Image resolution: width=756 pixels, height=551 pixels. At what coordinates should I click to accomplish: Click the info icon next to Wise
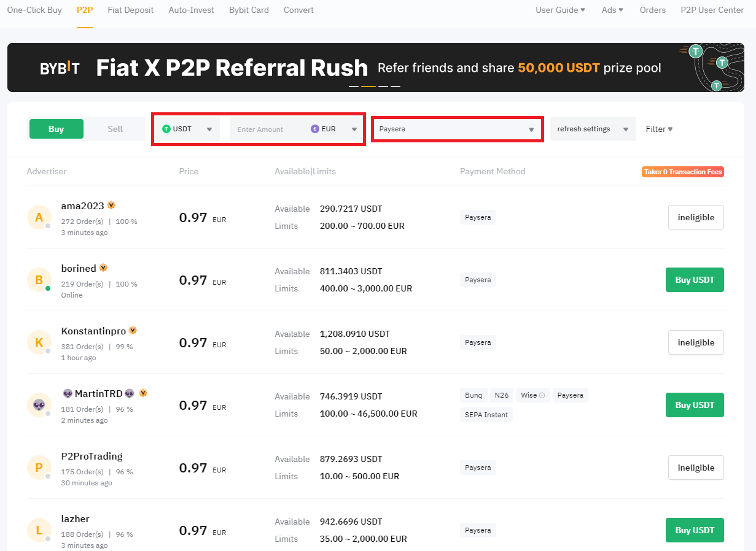(x=542, y=395)
